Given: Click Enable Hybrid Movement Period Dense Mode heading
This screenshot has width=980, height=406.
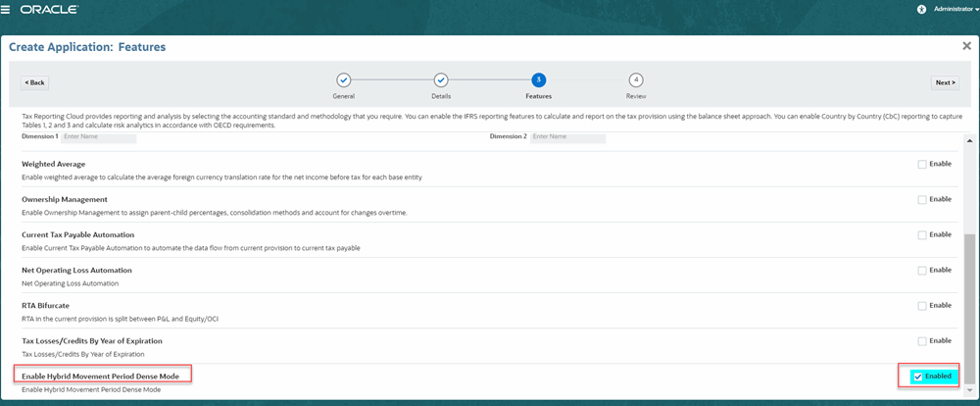Looking at the screenshot, I should [101, 377].
